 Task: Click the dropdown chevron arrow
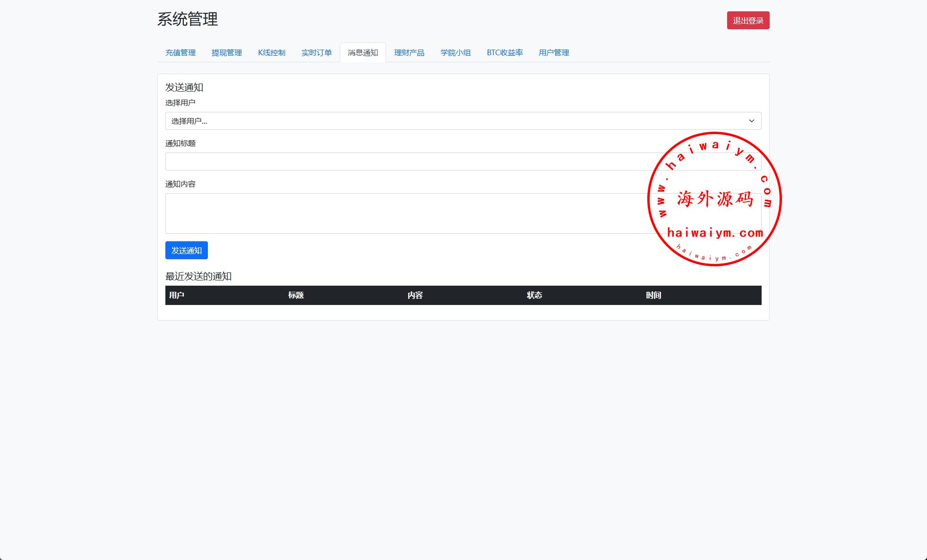pos(751,121)
